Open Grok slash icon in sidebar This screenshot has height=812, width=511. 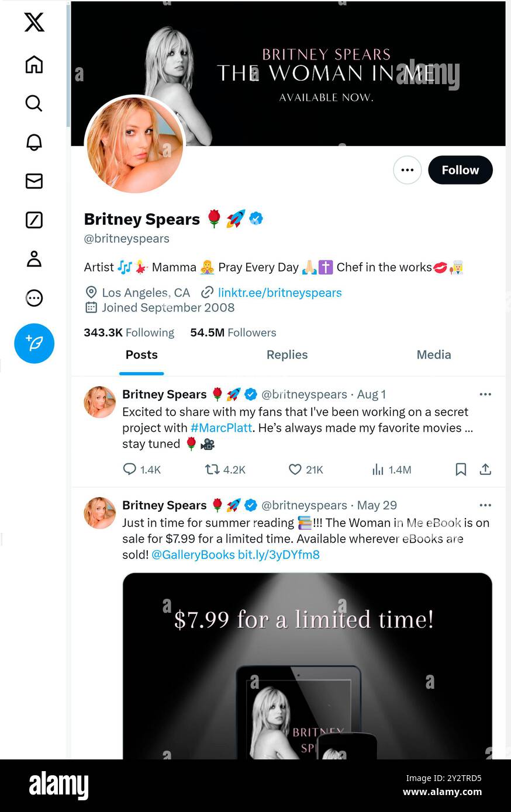click(x=34, y=220)
